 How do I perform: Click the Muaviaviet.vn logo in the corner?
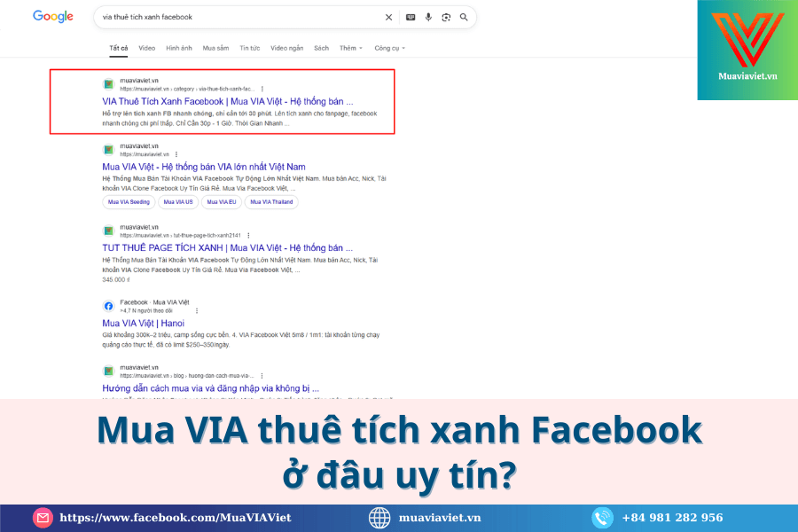(747, 50)
